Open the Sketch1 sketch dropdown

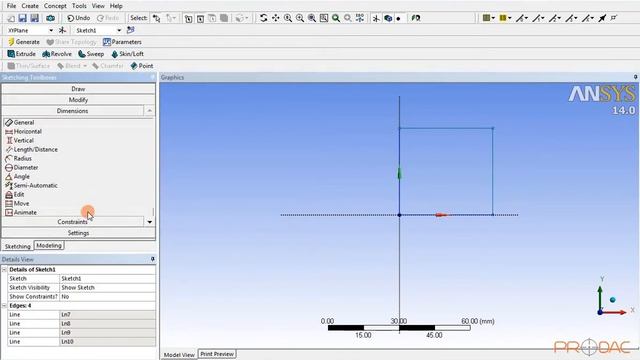119,30
